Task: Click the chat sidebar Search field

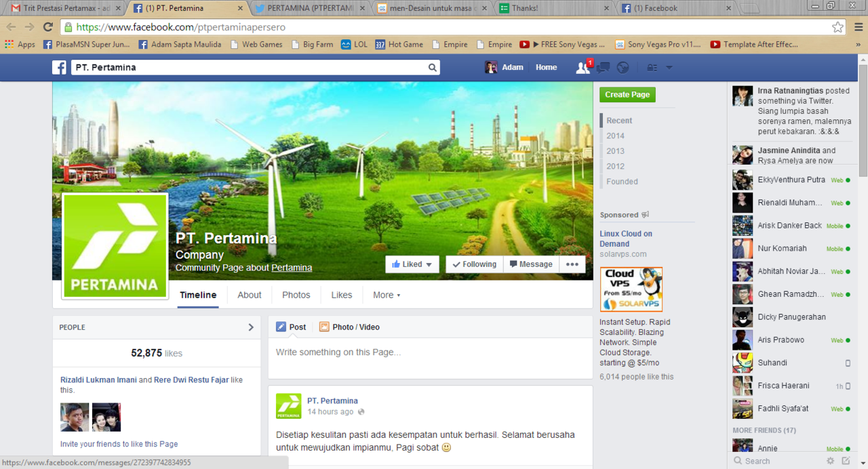Action: [x=776, y=461]
